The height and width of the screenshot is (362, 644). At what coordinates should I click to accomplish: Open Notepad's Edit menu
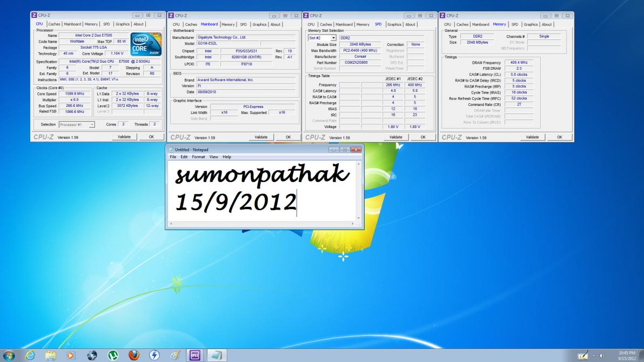184,157
